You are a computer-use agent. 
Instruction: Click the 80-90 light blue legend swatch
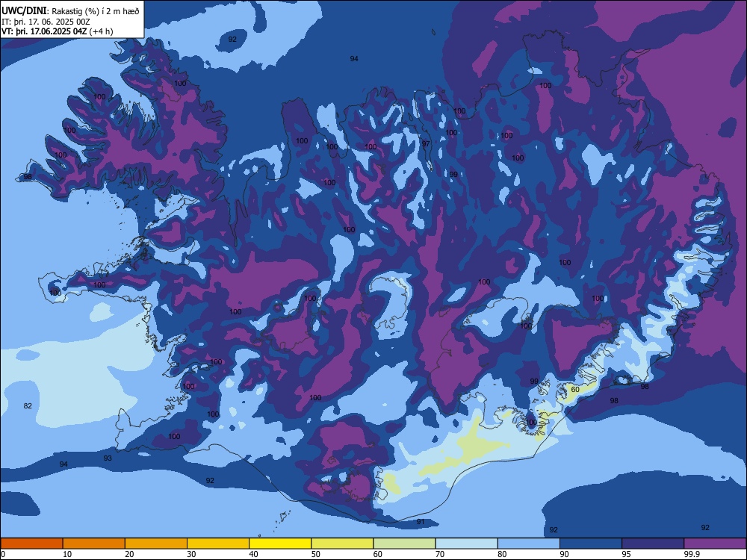click(x=529, y=544)
